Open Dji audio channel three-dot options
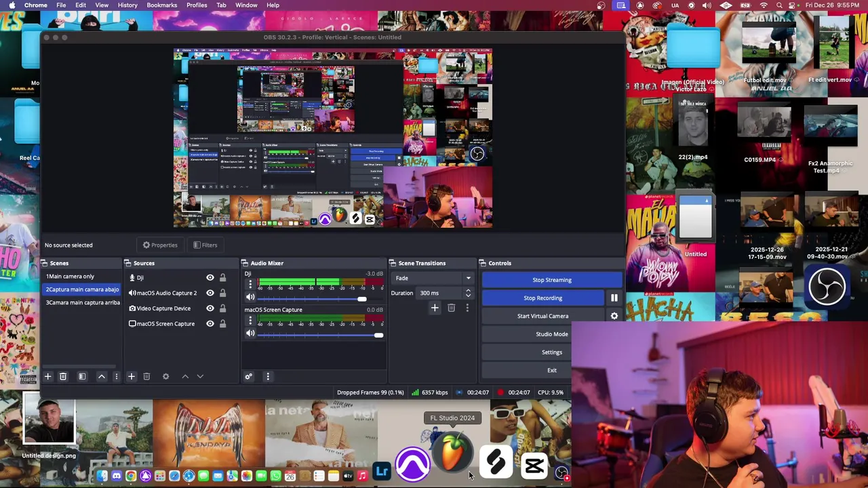This screenshot has height=488, width=868. [x=250, y=285]
